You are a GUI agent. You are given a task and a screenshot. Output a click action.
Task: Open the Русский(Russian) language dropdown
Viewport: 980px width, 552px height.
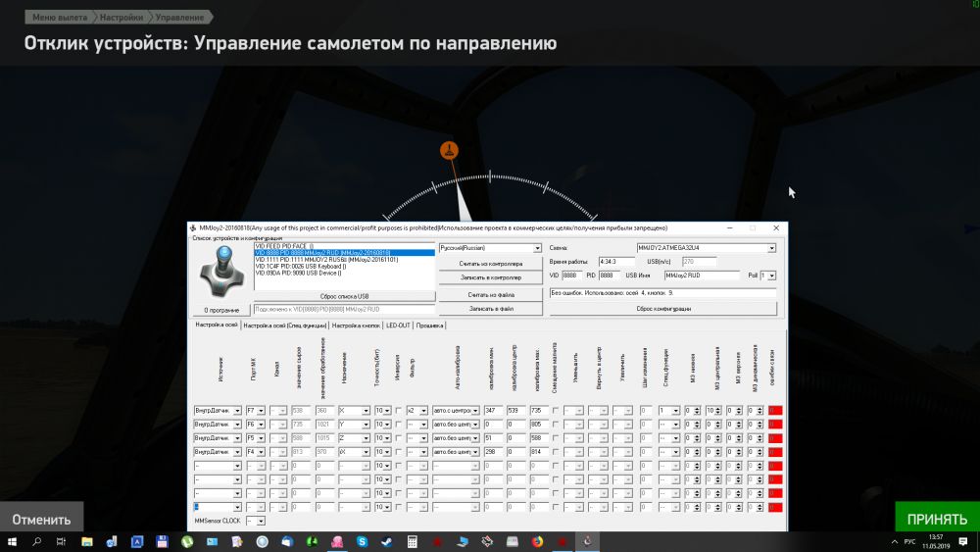click(x=489, y=248)
